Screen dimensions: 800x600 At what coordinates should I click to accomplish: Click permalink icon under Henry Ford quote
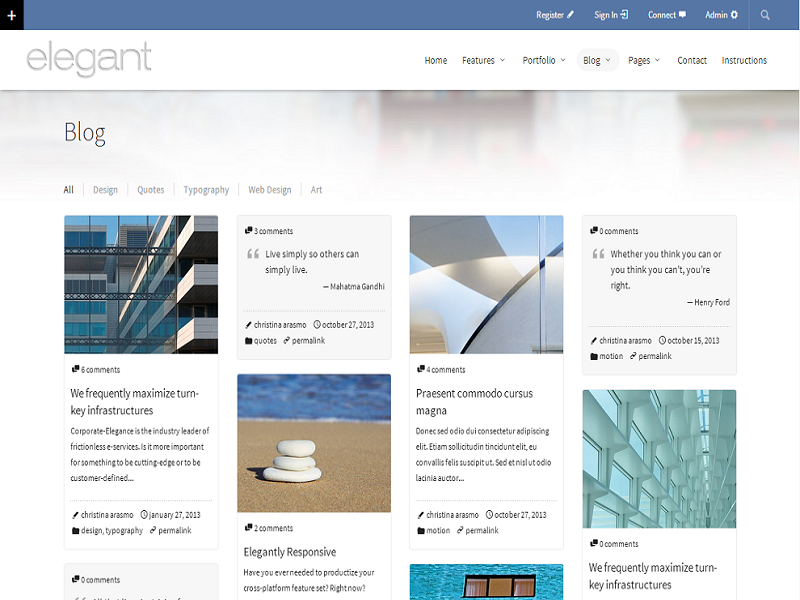(x=632, y=356)
